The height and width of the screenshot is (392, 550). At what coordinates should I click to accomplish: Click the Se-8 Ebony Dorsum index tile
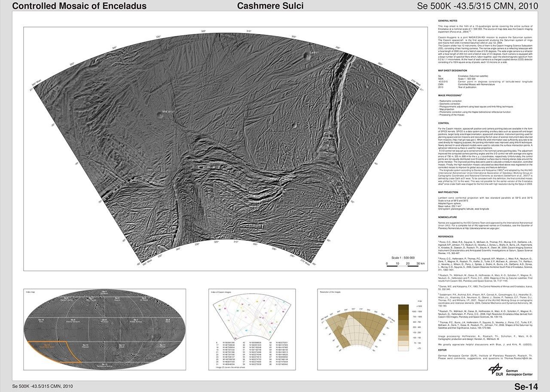73,321
